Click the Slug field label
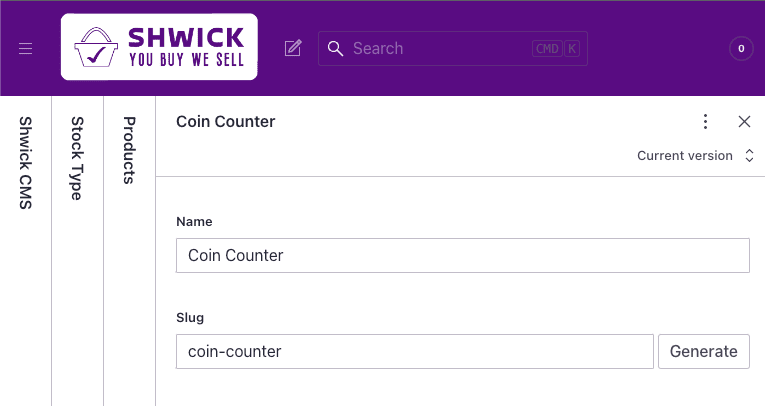The height and width of the screenshot is (406, 765). point(190,317)
